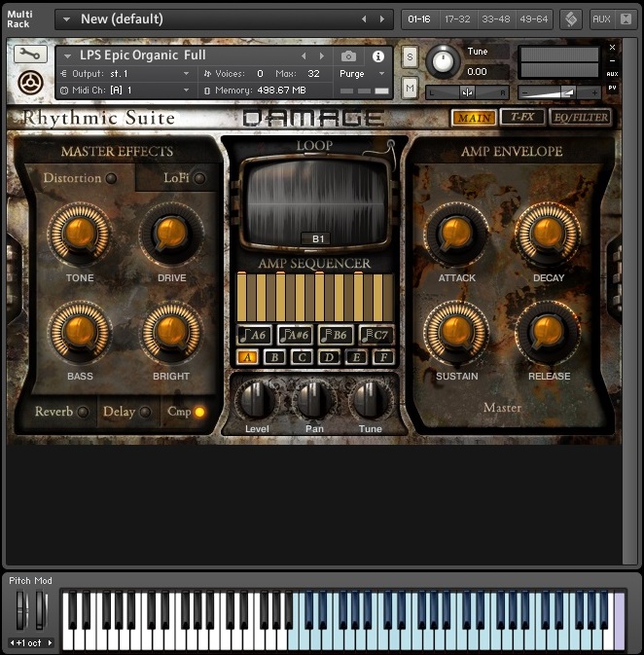Click the SUSTAIN knob
This screenshot has width=644, height=655.
456,333
